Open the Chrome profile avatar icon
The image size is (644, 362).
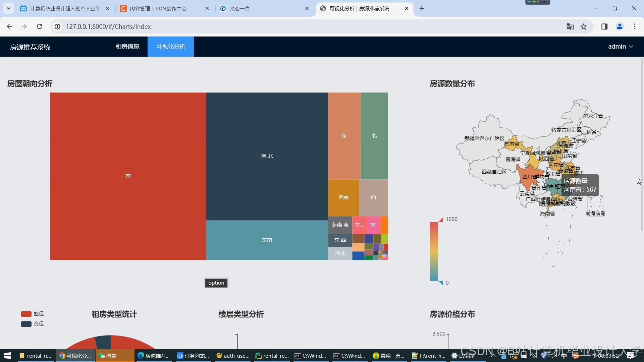pos(620,26)
